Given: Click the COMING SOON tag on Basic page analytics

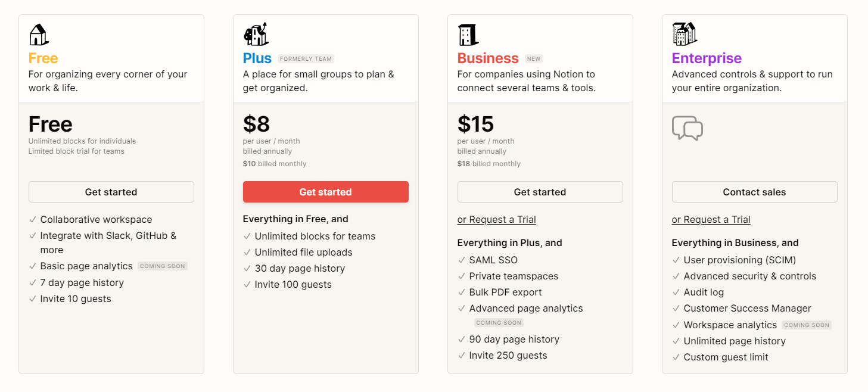Looking at the screenshot, I should (163, 266).
